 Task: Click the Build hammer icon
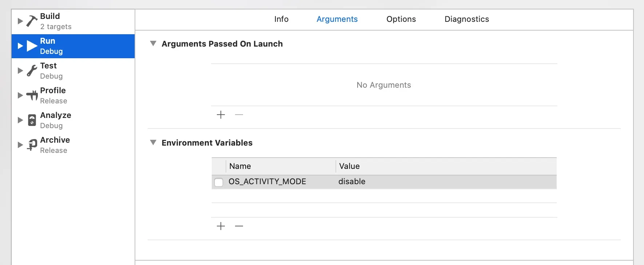[x=32, y=21]
